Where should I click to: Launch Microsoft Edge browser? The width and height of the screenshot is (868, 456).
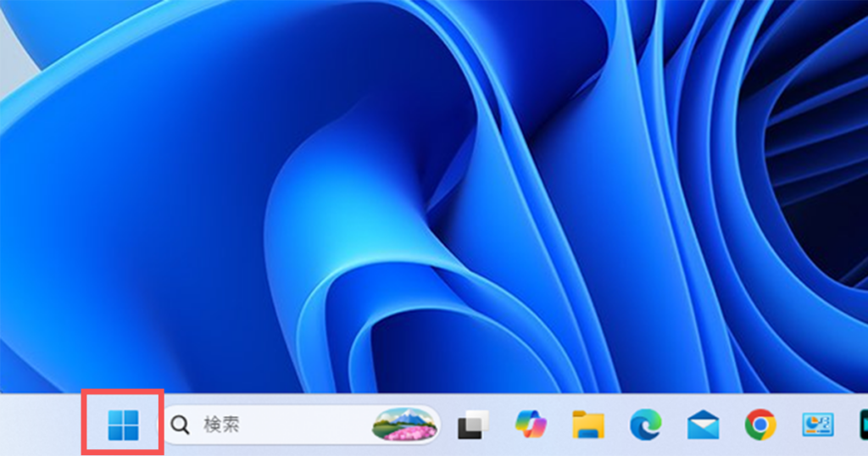645,424
